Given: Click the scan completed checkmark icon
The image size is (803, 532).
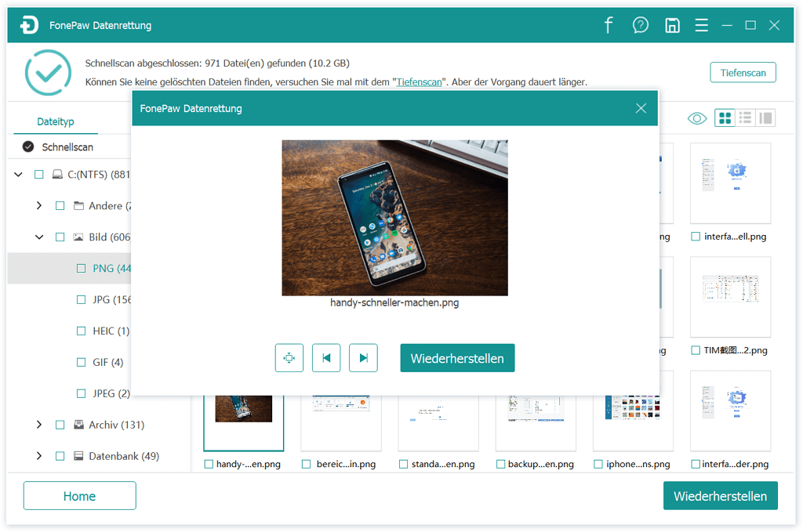Looking at the screenshot, I should pos(48,73).
